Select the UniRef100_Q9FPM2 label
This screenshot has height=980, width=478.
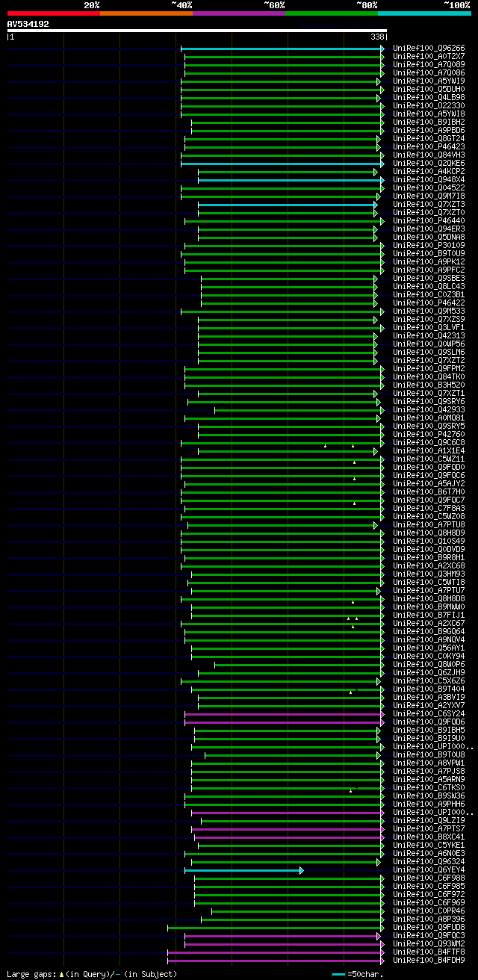click(429, 369)
